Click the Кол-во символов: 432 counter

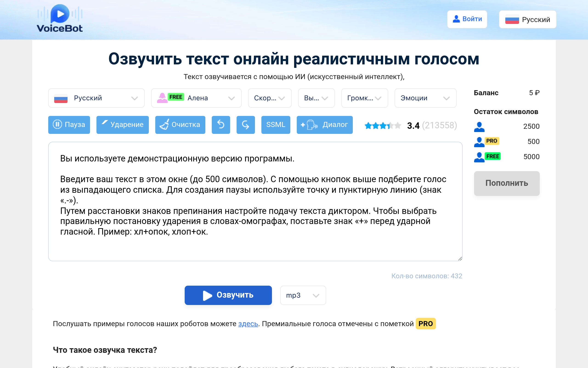[427, 276]
